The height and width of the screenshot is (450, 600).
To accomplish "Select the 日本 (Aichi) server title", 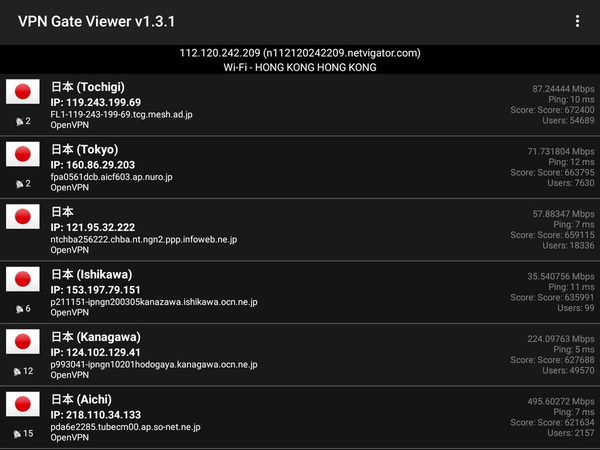I will 81,399.
